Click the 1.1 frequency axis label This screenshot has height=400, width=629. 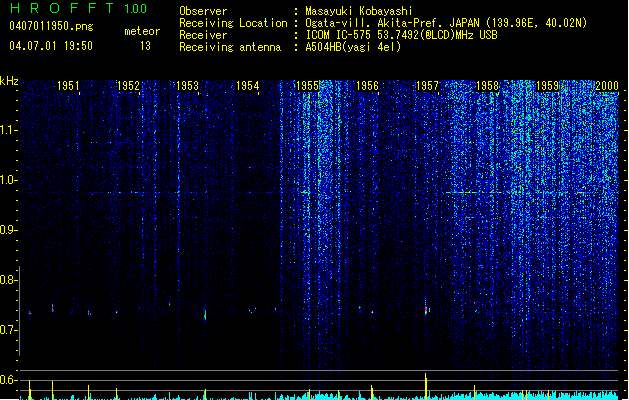pos(9,130)
